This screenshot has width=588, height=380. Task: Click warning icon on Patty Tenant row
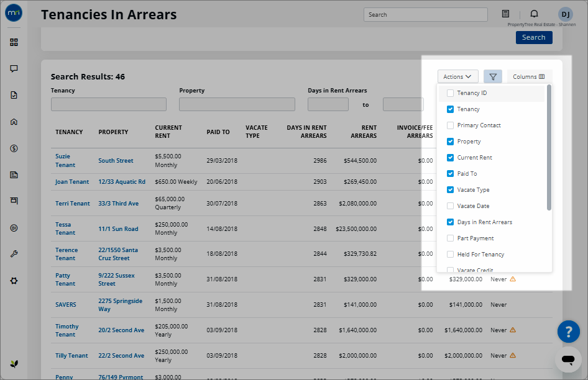[513, 279]
